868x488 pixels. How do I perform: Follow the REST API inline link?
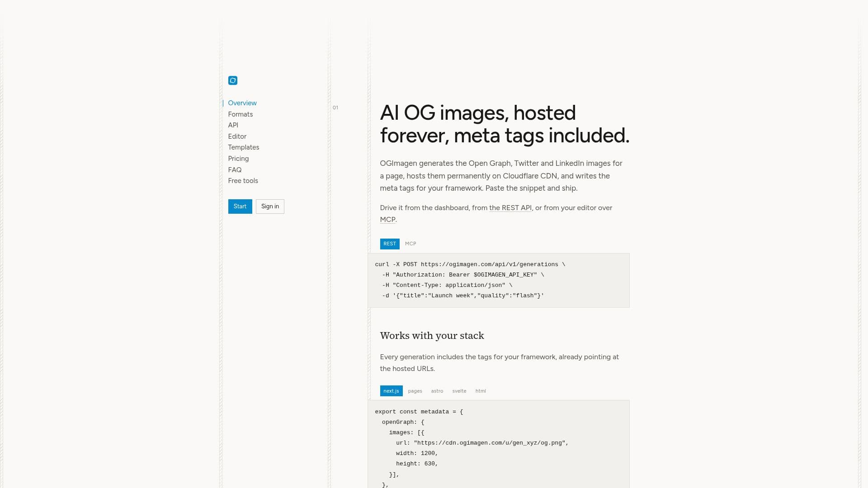[x=510, y=208]
